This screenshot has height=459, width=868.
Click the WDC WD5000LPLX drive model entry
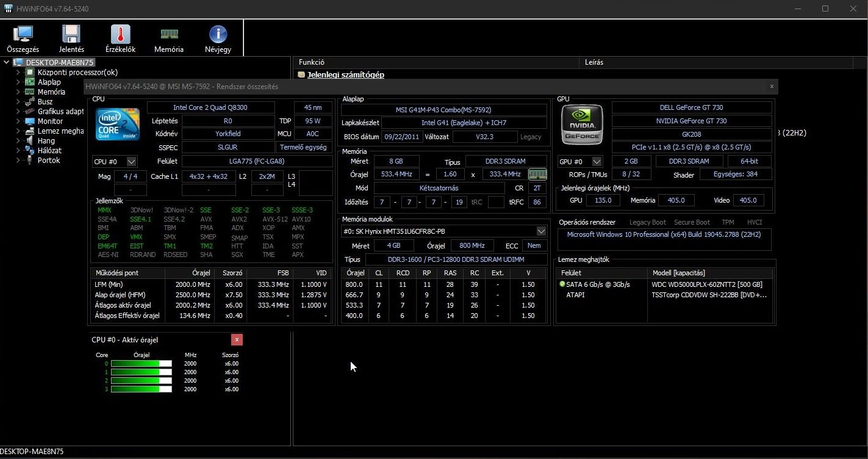707,284
